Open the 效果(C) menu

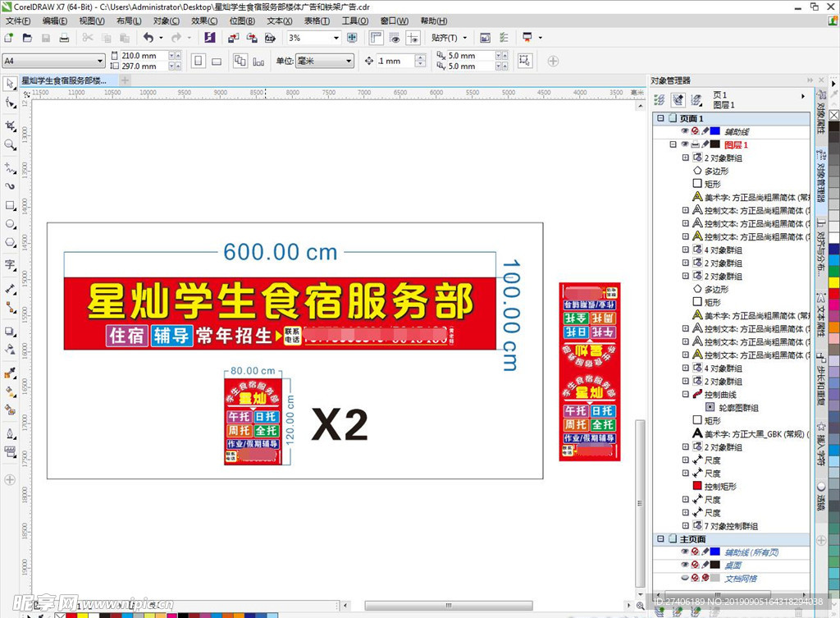tap(203, 21)
